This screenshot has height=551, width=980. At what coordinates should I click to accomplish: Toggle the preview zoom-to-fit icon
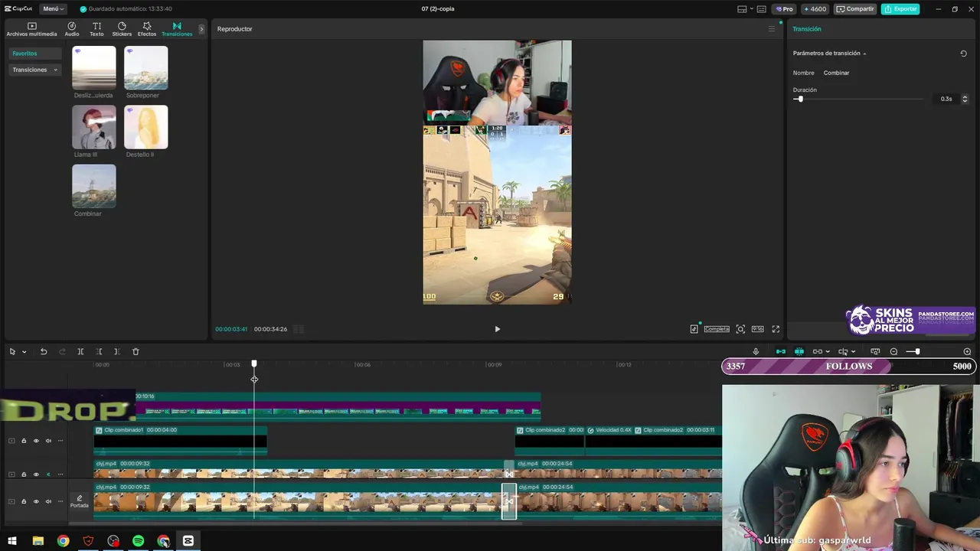pos(740,329)
